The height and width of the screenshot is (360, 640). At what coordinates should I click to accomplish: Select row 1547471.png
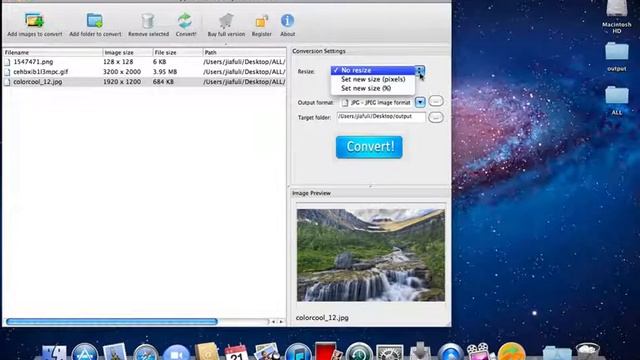click(144, 62)
